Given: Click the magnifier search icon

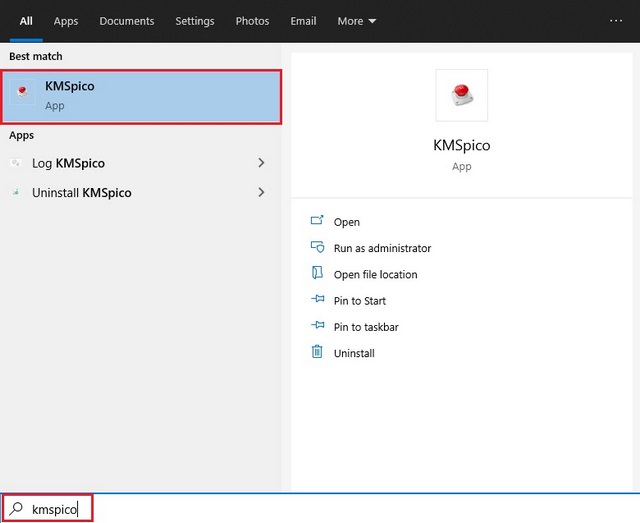Looking at the screenshot, I should coord(16,508).
